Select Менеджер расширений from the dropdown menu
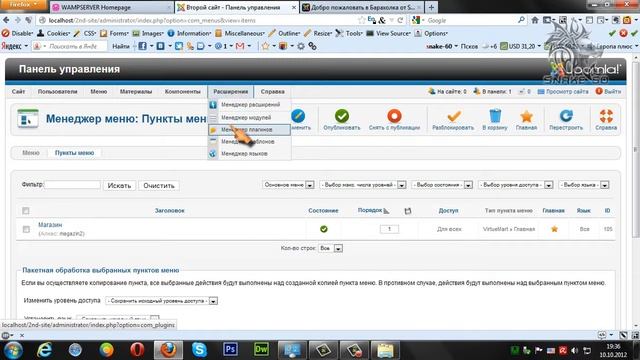Image resolution: width=640 pixels, height=360 pixels. pos(250,105)
